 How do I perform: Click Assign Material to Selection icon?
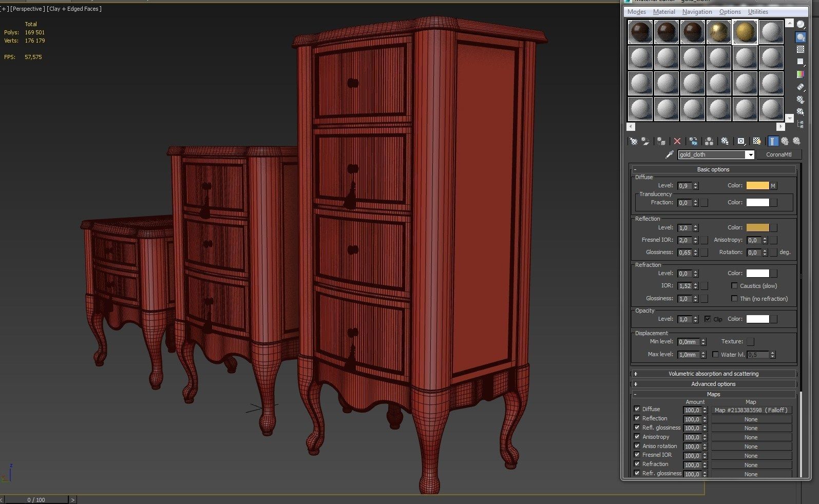(x=661, y=141)
